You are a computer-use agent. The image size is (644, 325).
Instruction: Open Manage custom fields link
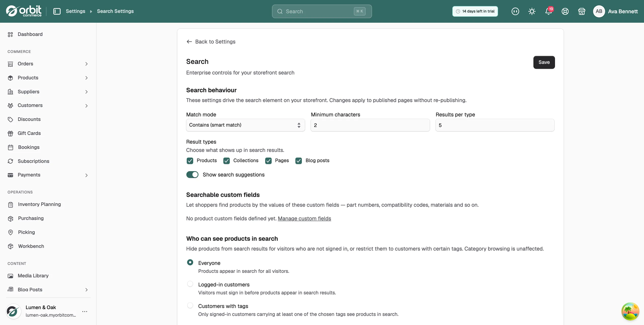click(x=304, y=218)
